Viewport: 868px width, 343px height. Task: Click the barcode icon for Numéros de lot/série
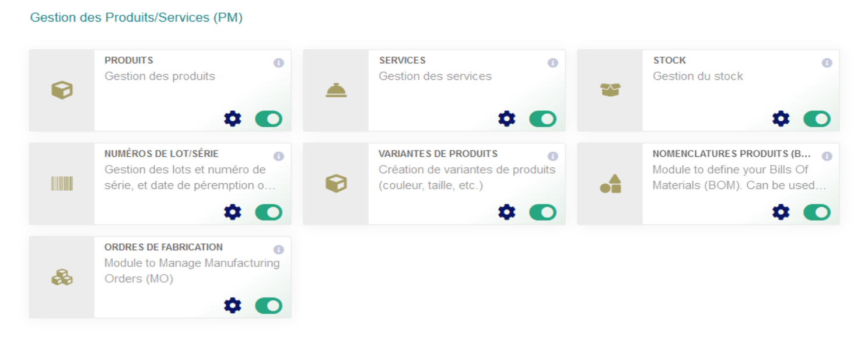tap(62, 184)
